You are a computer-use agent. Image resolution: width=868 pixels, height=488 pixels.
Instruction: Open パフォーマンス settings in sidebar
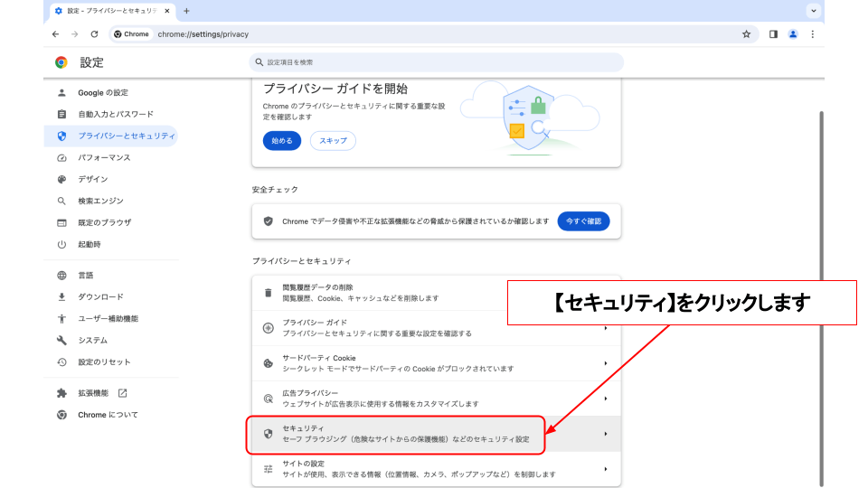click(104, 157)
